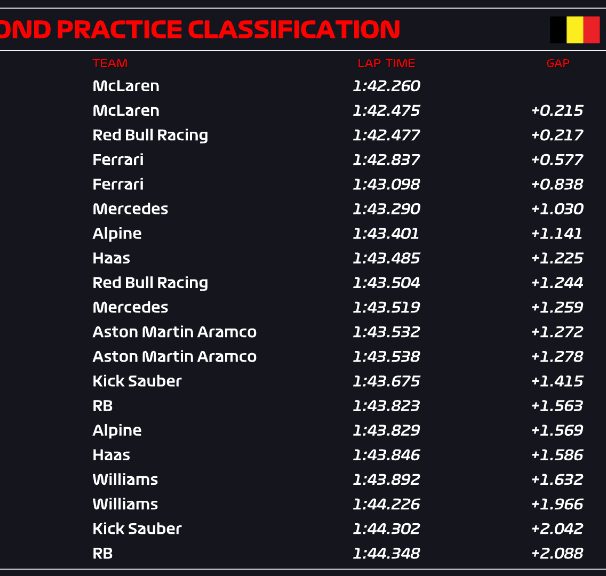Select the Practice Classification title text

200,30
